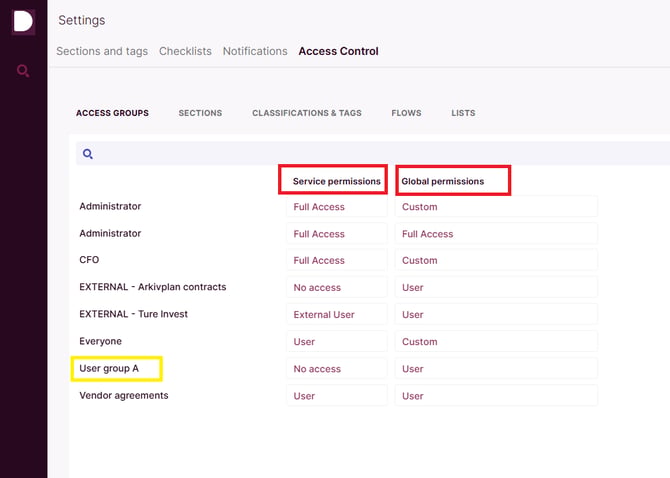
Task: Open User group A service permission No access
Action: (x=337, y=369)
